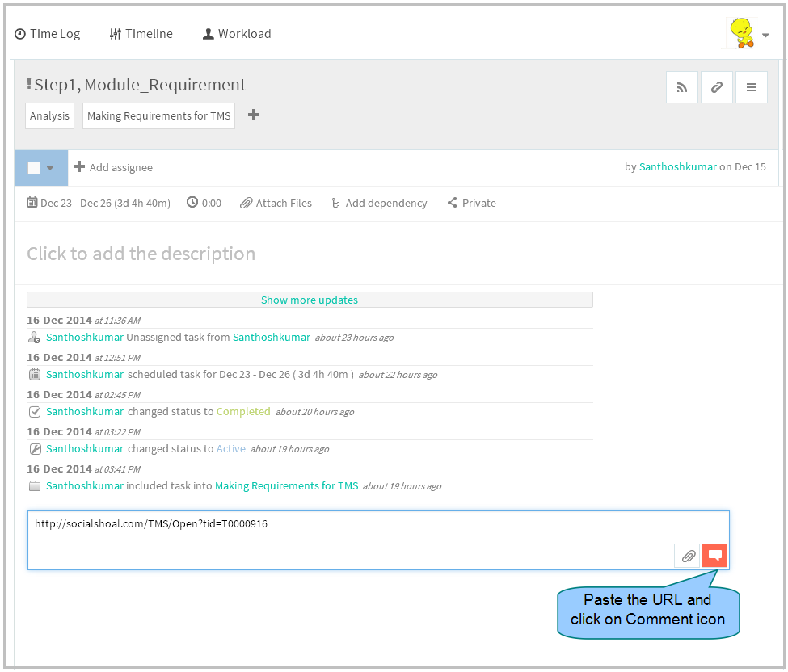This screenshot has height=672, width=788.
Task: Click Making Requirements for TMS link in activity
Action: point(286,486)
